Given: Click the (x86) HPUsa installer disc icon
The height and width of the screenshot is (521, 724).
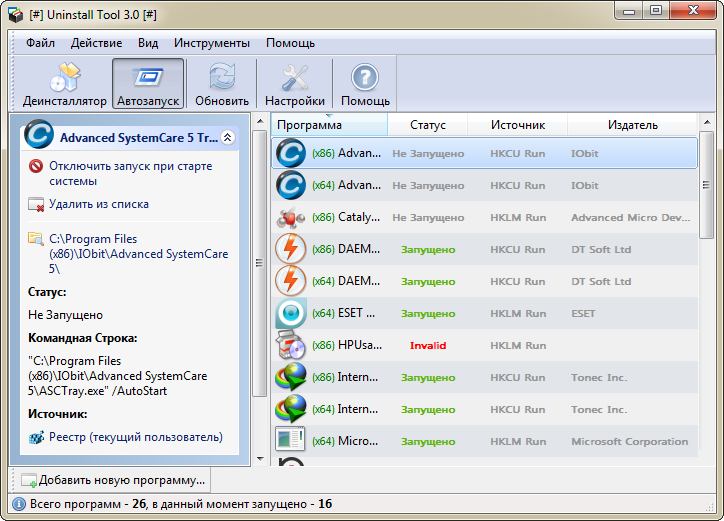Looking at the screenshot, I should tap(291, 345).
